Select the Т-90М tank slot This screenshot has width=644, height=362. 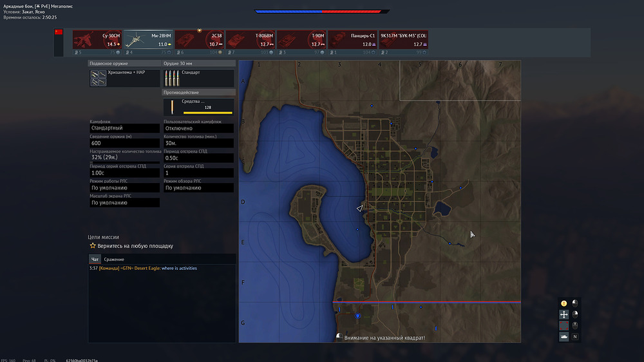tap(301, 40)
